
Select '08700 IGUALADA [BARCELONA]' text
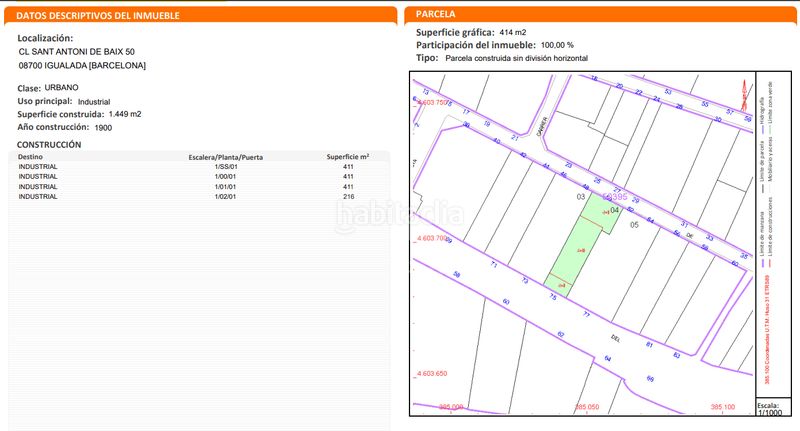pos(82,65)
